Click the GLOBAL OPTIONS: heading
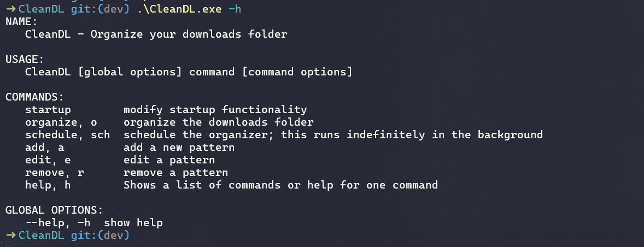The width and height of the screenshot is (644, 247). click(x=54, y=210)
